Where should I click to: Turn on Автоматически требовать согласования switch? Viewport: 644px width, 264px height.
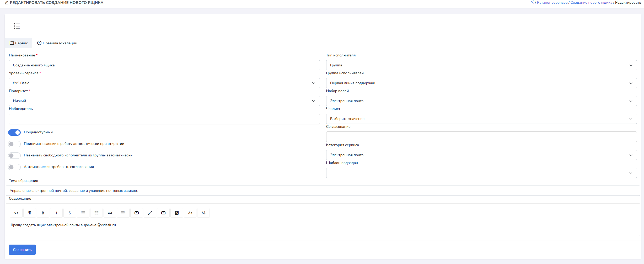(14, 167)
